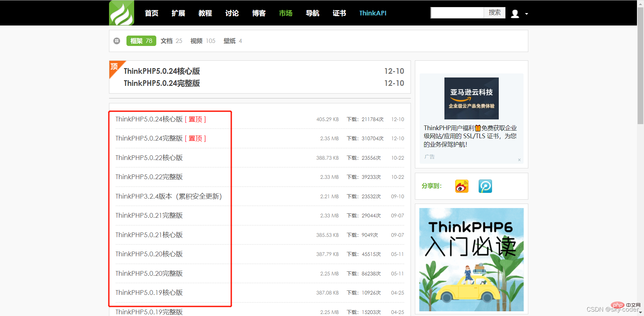Open the user account avatar icon
The width and height of the screenshot is (644, 316).
pyautogui.click(x=515, y=13)
